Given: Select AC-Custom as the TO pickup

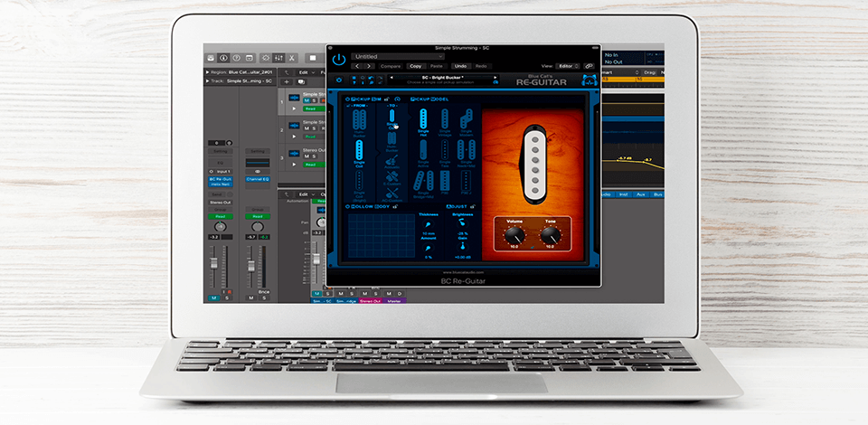Looking at the screenshot, I should 392,194.
